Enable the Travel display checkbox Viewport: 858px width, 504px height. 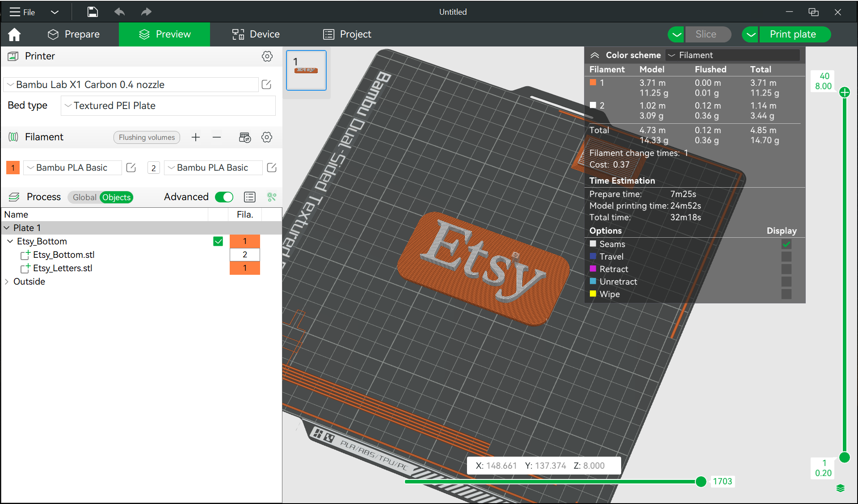click(786, 256)
